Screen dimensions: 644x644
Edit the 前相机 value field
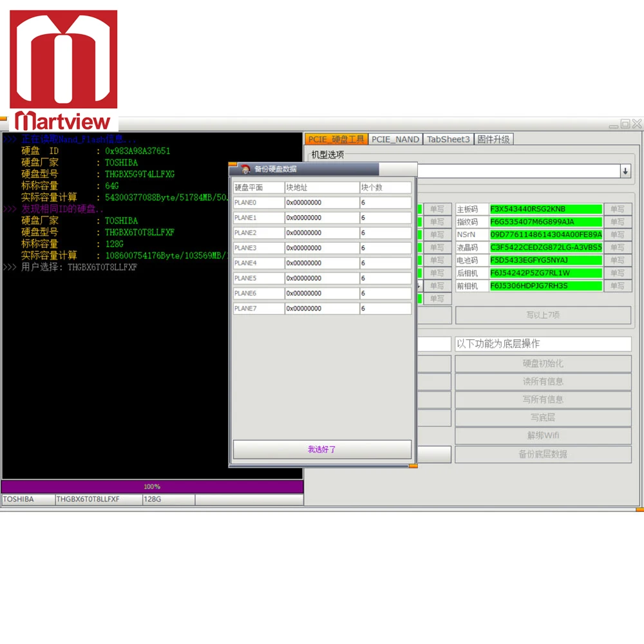click(546, 285)
